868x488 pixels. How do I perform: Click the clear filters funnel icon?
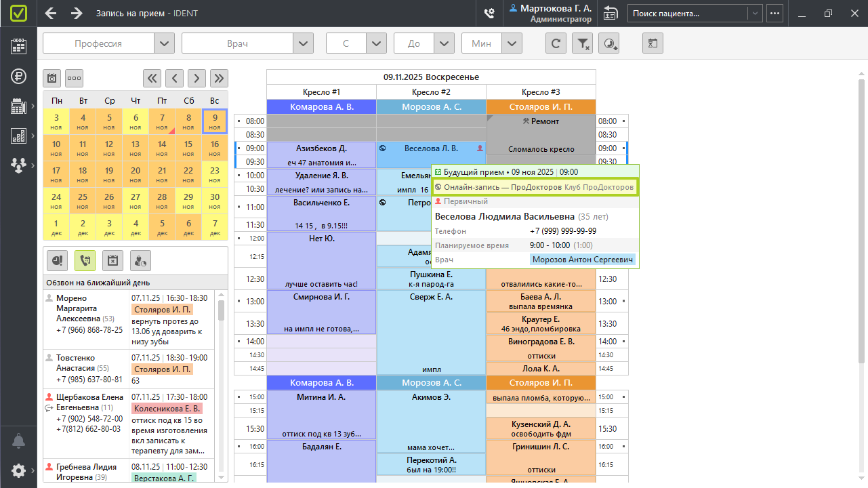tap(582, 43)
